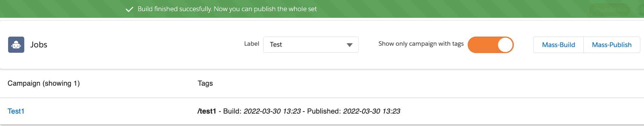Click the checkmark icon in success banner

pos(129,9)
